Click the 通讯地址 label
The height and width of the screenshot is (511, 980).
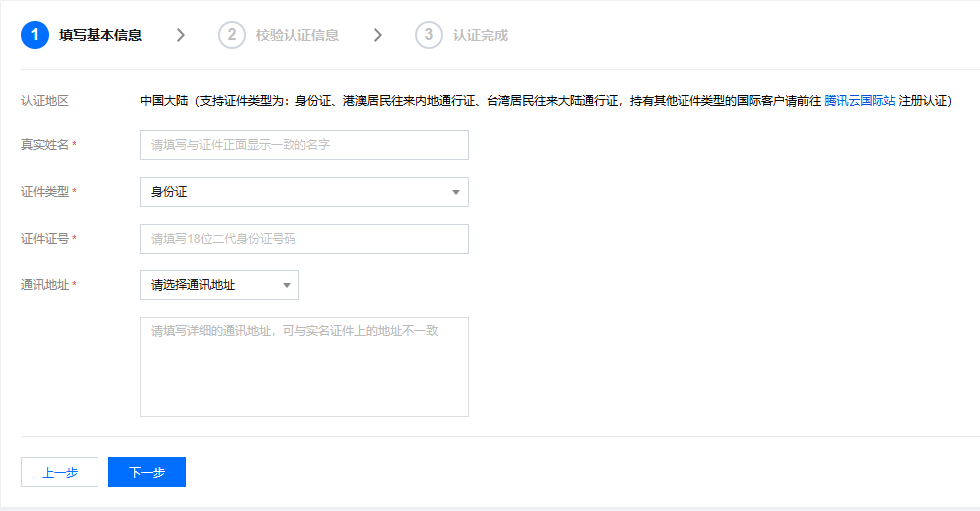45,285
